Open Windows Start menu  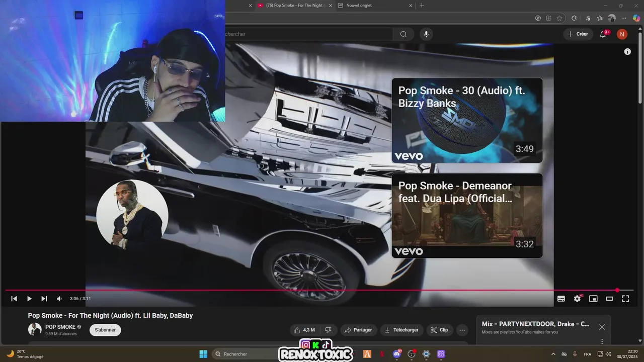(203, 354)
